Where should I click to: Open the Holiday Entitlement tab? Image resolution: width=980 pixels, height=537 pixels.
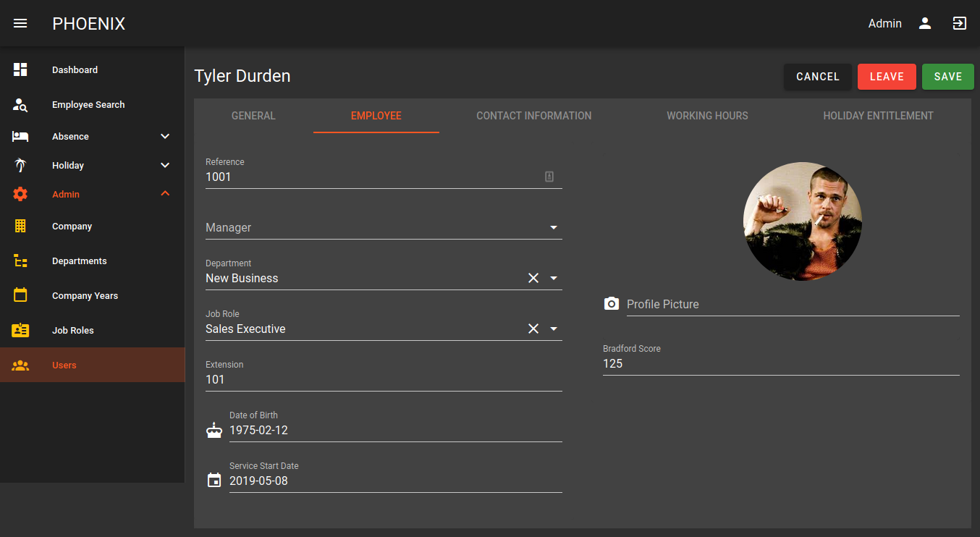point(878,116)
